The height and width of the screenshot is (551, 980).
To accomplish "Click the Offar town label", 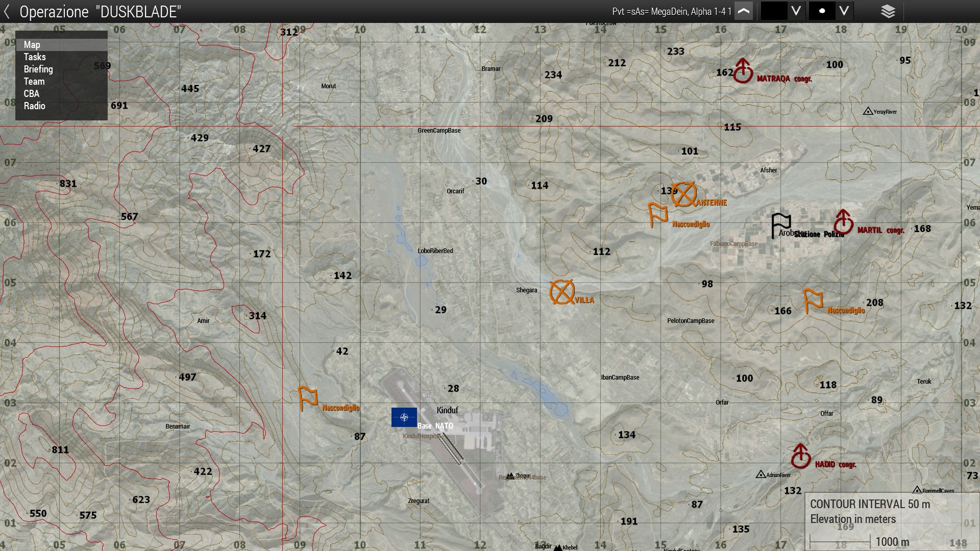I will pyautogui.click(x=827, y=414).
